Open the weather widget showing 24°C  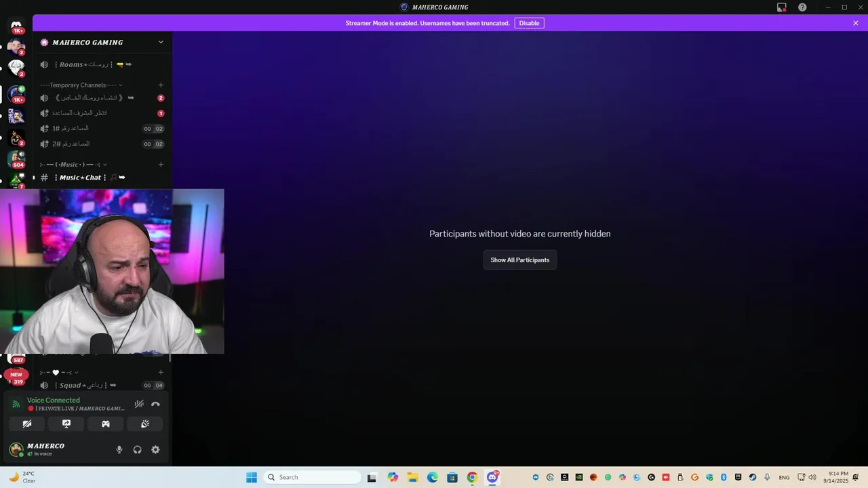[22, 477]
